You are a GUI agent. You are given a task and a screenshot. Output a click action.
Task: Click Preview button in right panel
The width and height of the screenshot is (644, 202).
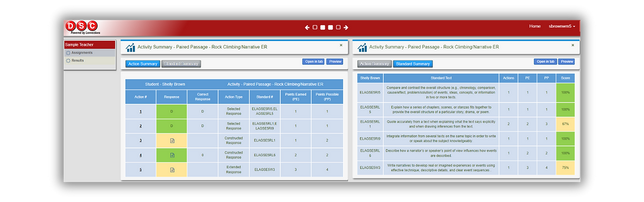coord(566,62)
